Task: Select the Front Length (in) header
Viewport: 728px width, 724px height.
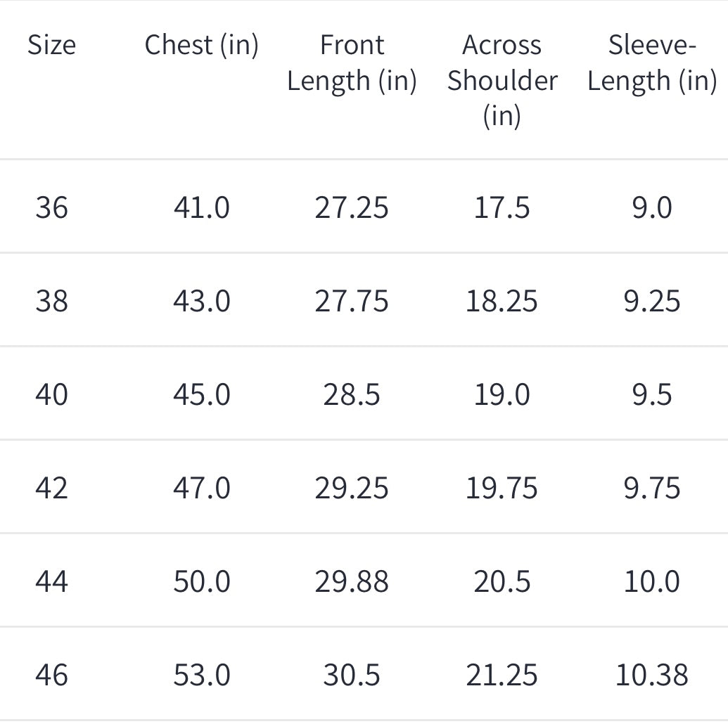Action: (352, 63)
